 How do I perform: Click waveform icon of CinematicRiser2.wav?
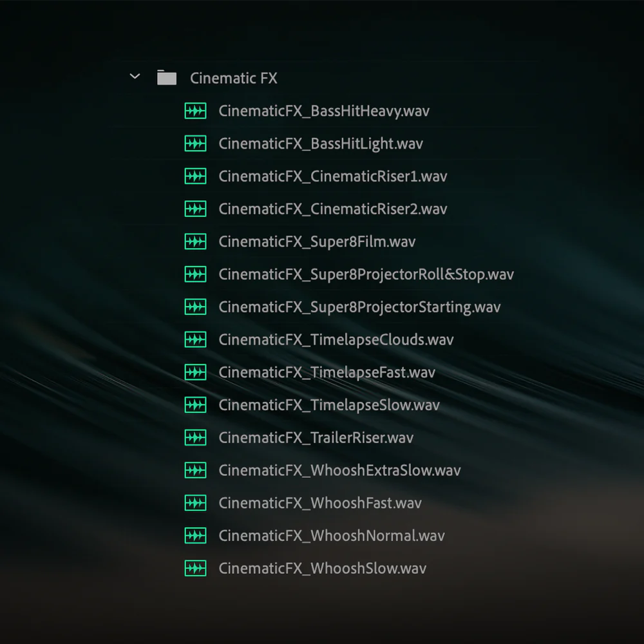coord(196,209)
